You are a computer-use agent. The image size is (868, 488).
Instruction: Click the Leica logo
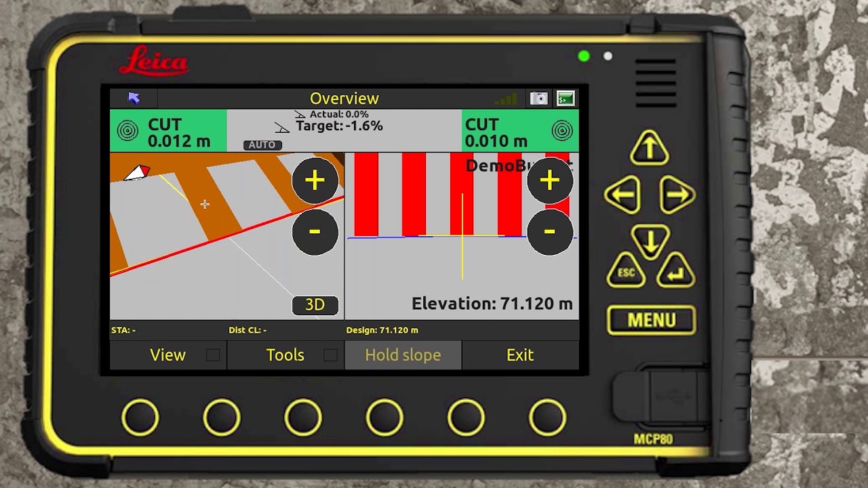click(153, 61)
